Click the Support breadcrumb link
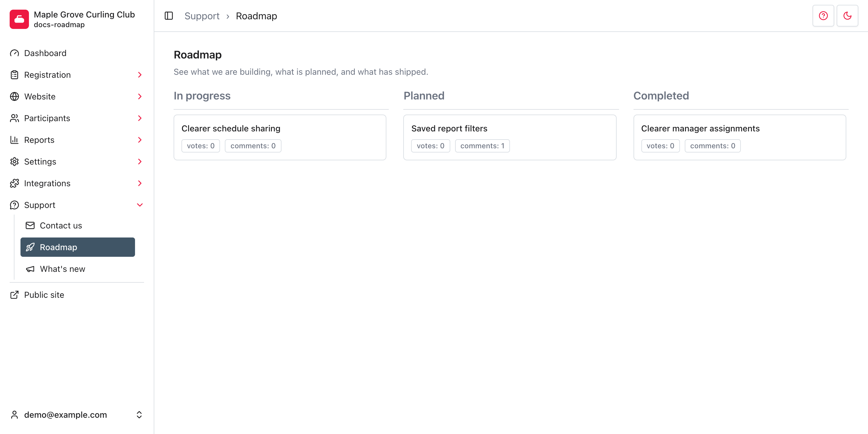The height and width of the screenshot is (434, 868). point(202,16)
